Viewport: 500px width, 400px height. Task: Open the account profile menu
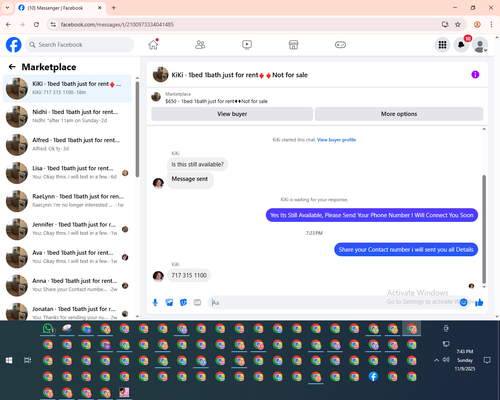480,45
